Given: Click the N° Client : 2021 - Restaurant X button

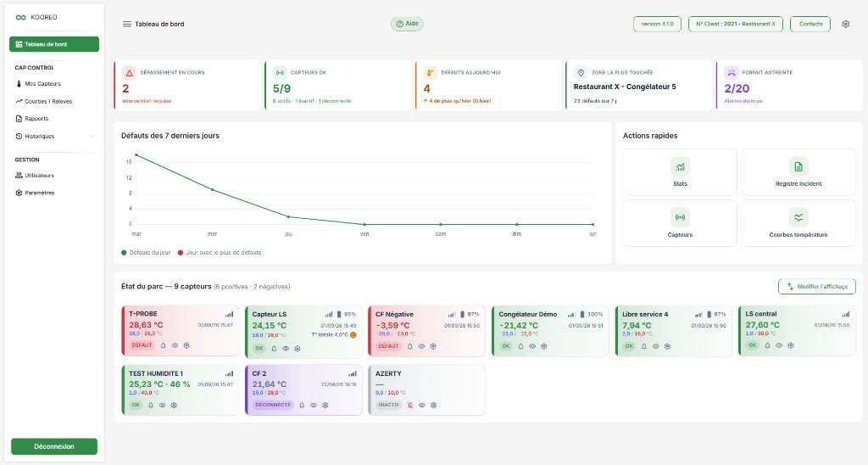Looking at the screenshot, I should (736, 24).
